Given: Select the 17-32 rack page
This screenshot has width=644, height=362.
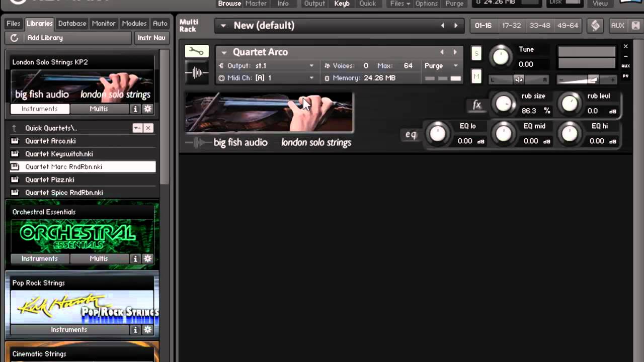Looking at the screenshot, I should tap(511, 26).
